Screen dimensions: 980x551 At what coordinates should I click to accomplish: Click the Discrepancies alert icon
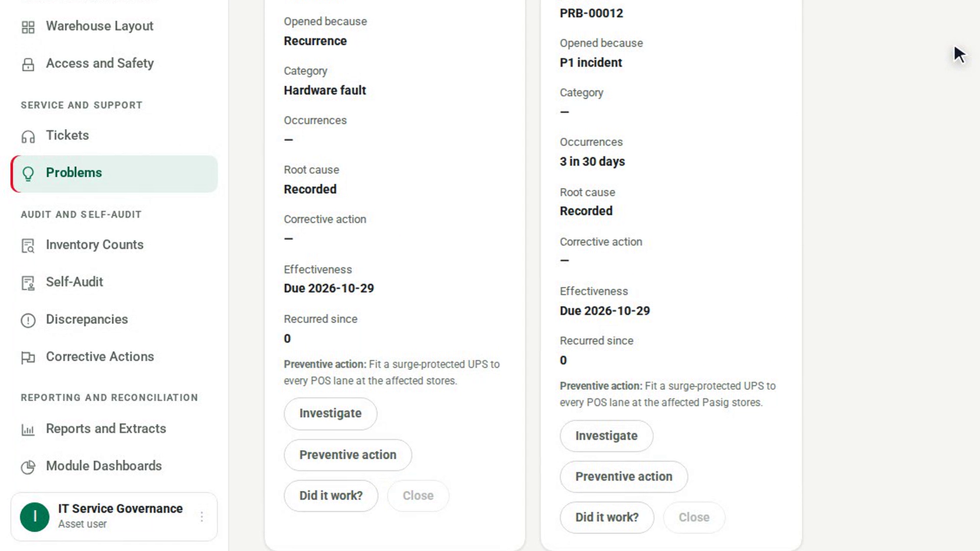(x=28, y=320)
